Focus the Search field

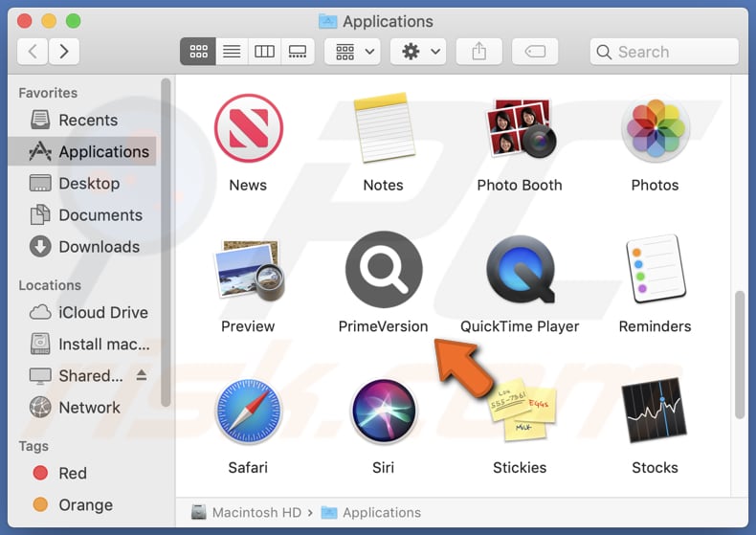[664, 52]
